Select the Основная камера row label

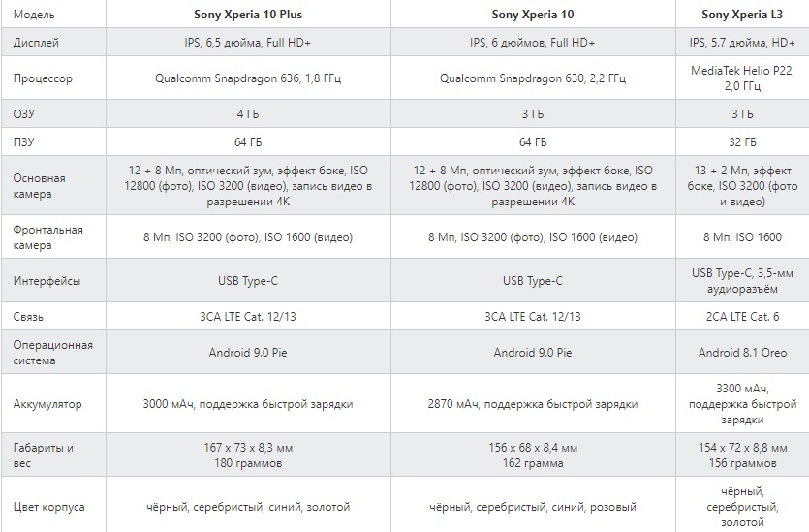(41, 186)
